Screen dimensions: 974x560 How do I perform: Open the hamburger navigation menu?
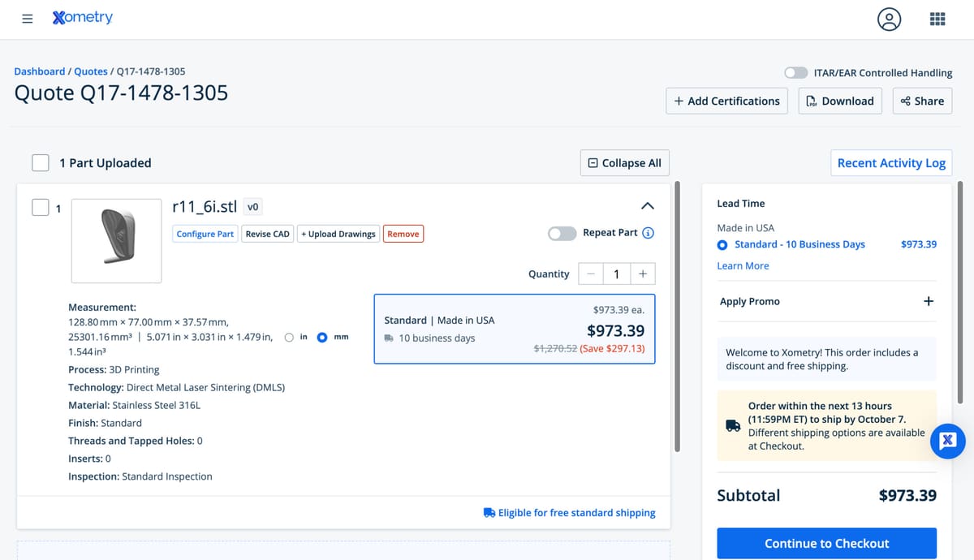click(x=28, y=19)
